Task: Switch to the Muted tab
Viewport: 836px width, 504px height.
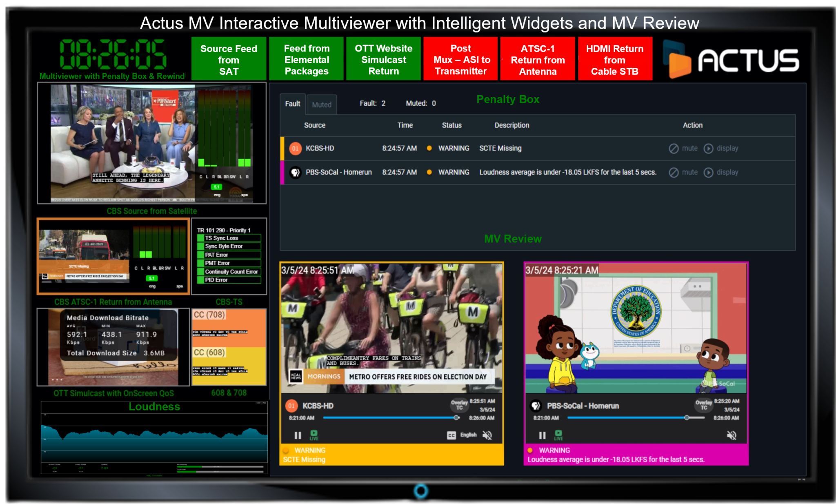Action: [322, 104]
